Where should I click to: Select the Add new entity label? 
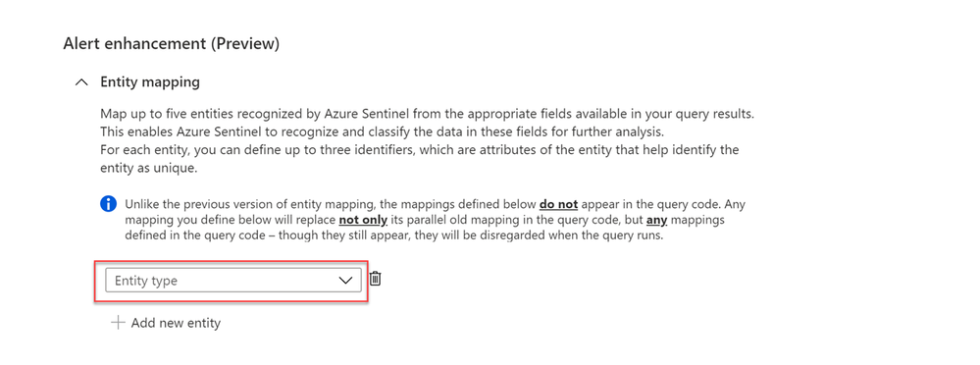point(176,323)
